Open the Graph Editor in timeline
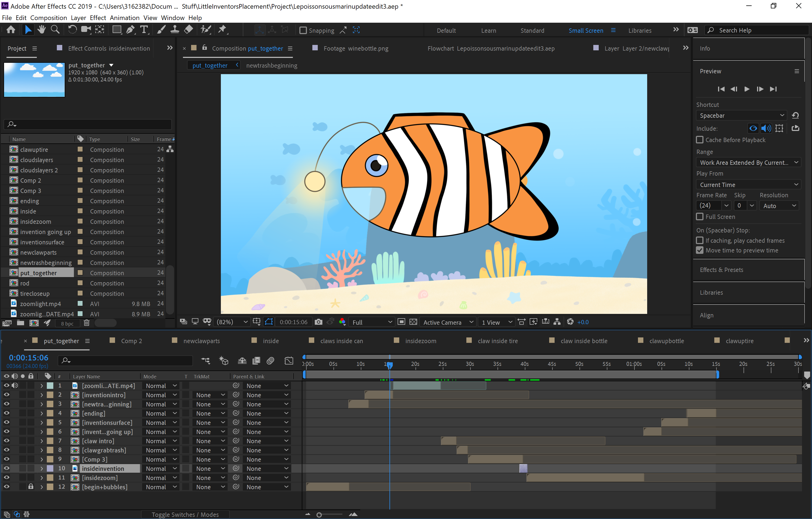The height and width of the screenshot is (519, 812). click(x=289, y=361)
